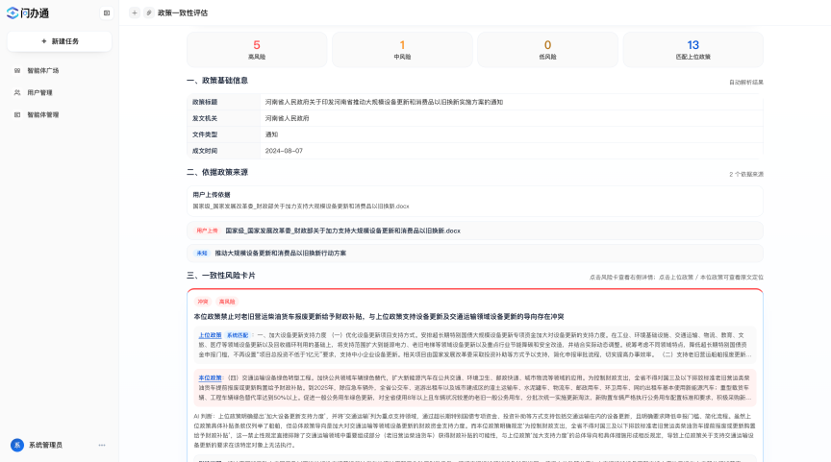Click the 系统管理员 avatar
This screenshot has height=462, width=831.
[x=17, y=445]
